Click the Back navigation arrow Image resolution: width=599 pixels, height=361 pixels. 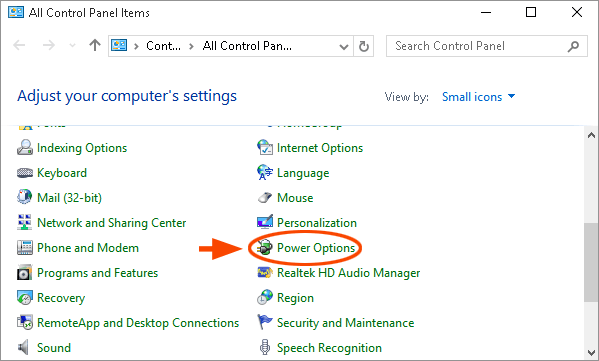pyautogui.click(x=19, y=45)
